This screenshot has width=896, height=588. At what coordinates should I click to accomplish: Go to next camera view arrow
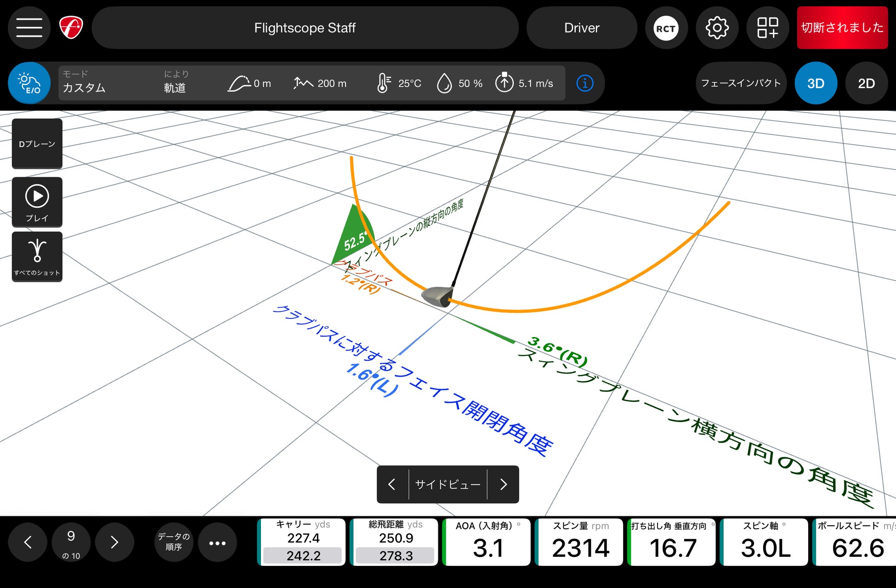pos(504,484)
